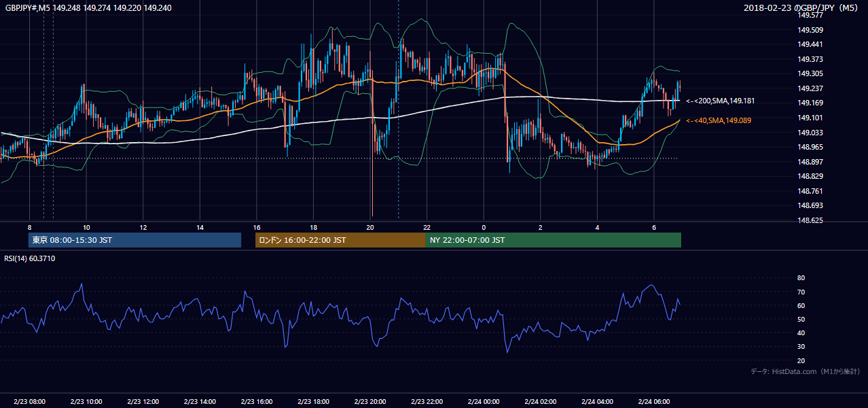The height and width of the screenshot is (408, 868).
Task: Click the 149.305 price axis label
Action: [x=810, y=73]
